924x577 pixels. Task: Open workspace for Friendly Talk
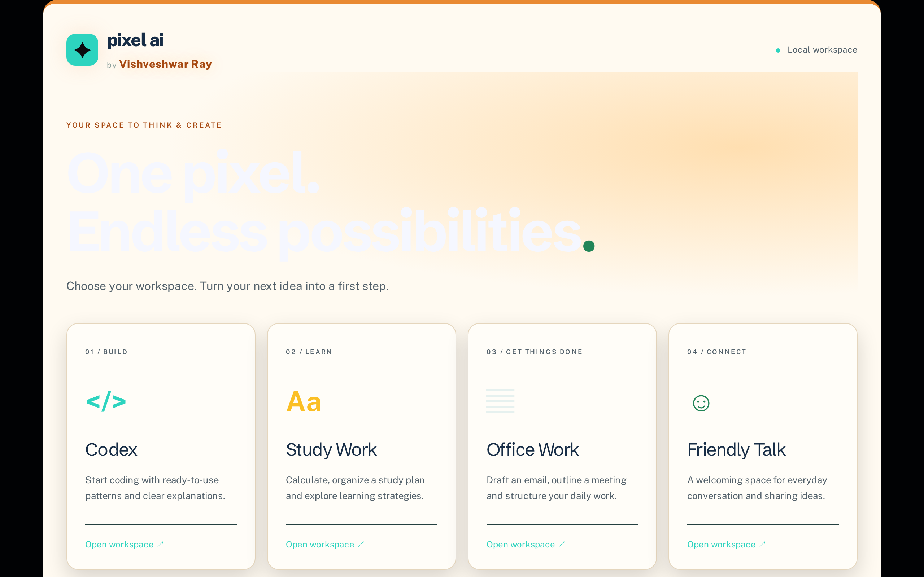click(726, 545)
